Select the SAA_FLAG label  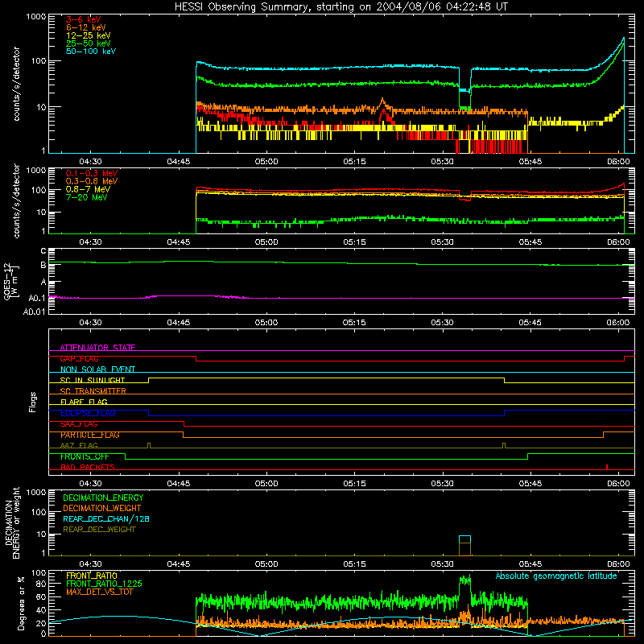point(79,424)
